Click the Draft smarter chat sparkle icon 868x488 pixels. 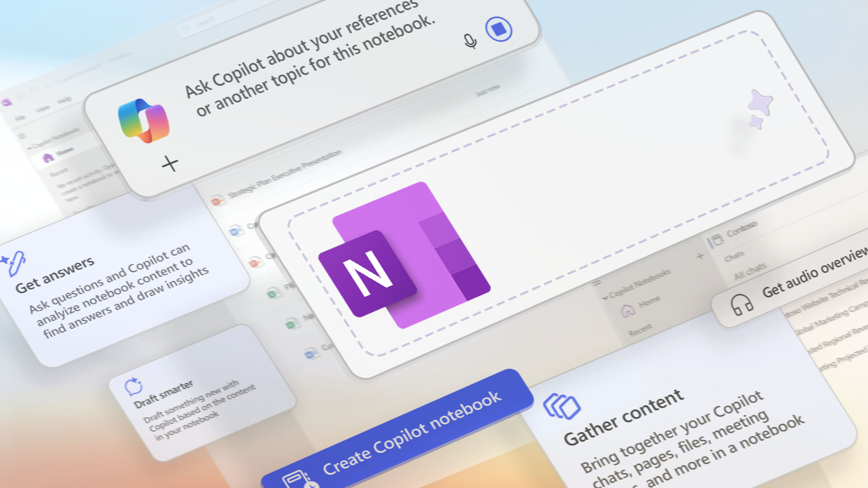click(x=133, y=387)
